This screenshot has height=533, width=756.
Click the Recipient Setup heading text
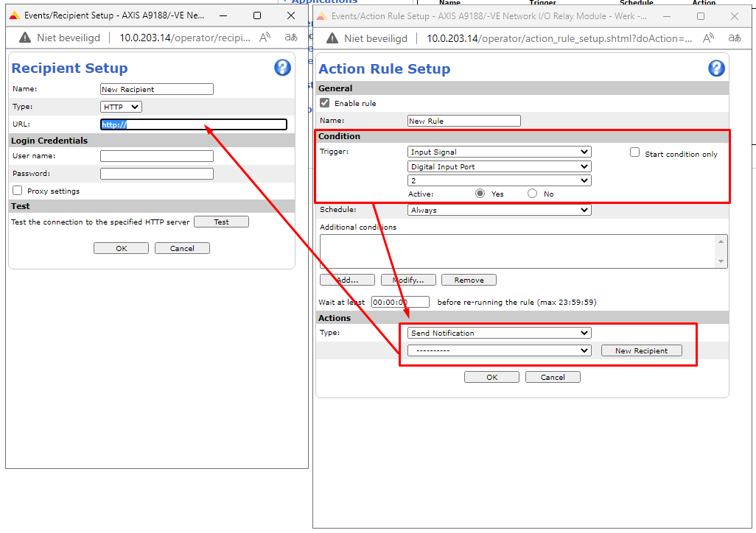click(69, 68)
